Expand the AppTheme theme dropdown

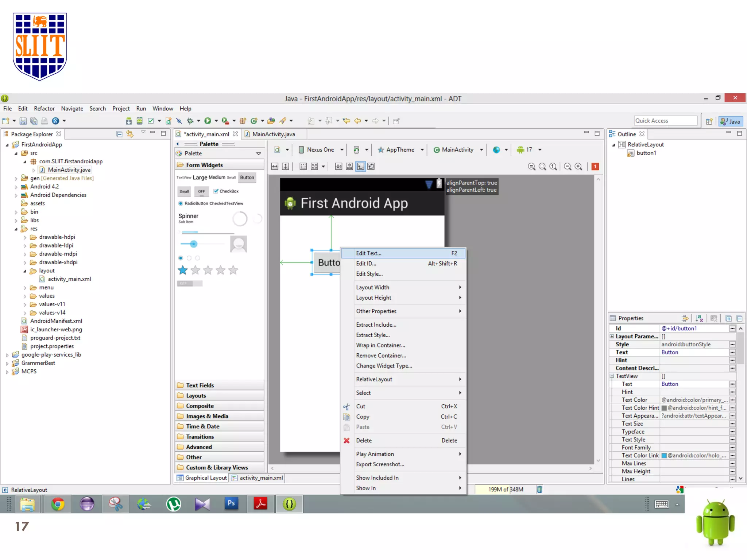(400, 149)
